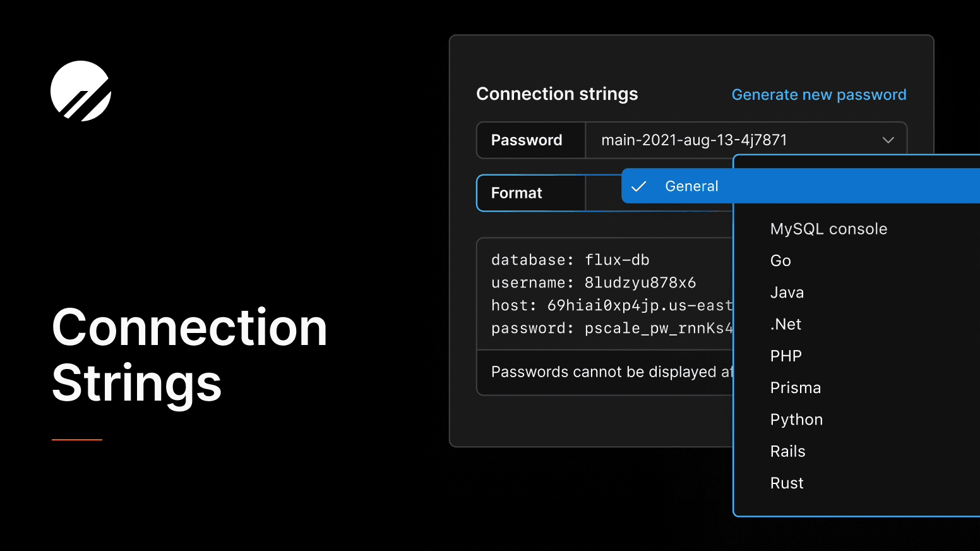
Task: Select the highlighted General option
Action: tap(691, 186)
